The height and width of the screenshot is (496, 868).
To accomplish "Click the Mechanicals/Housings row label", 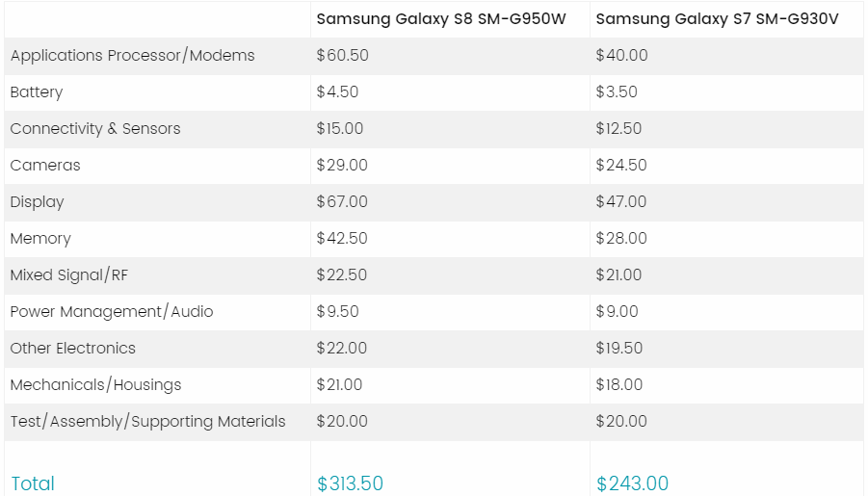I will (95, 385).
